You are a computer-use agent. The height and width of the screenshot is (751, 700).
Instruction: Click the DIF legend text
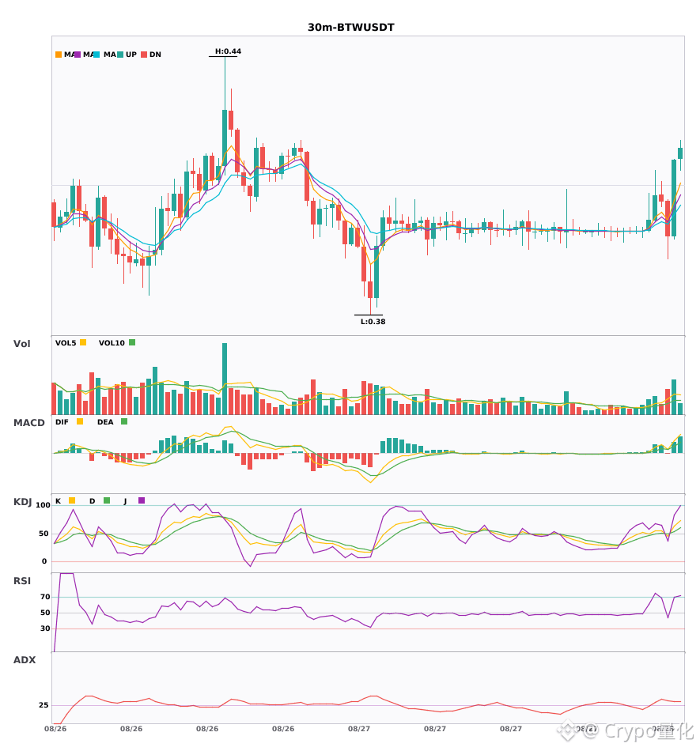62,422
